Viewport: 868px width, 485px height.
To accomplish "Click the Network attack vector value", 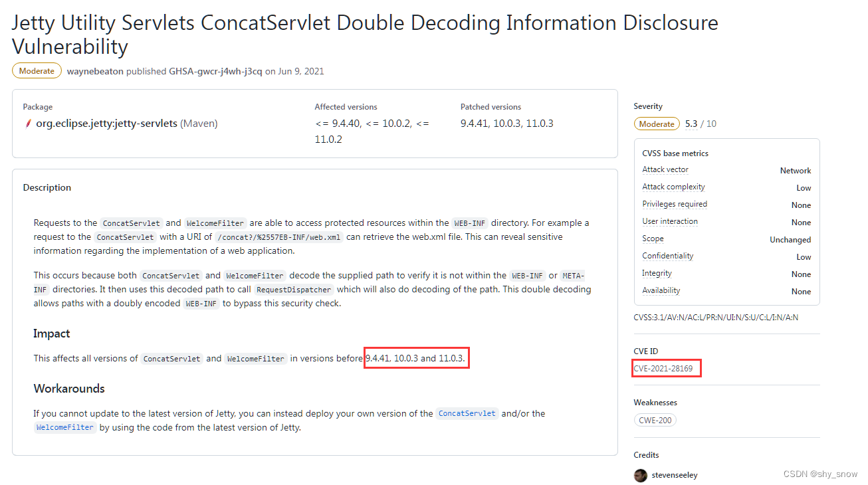I will (x=796, y=171).
